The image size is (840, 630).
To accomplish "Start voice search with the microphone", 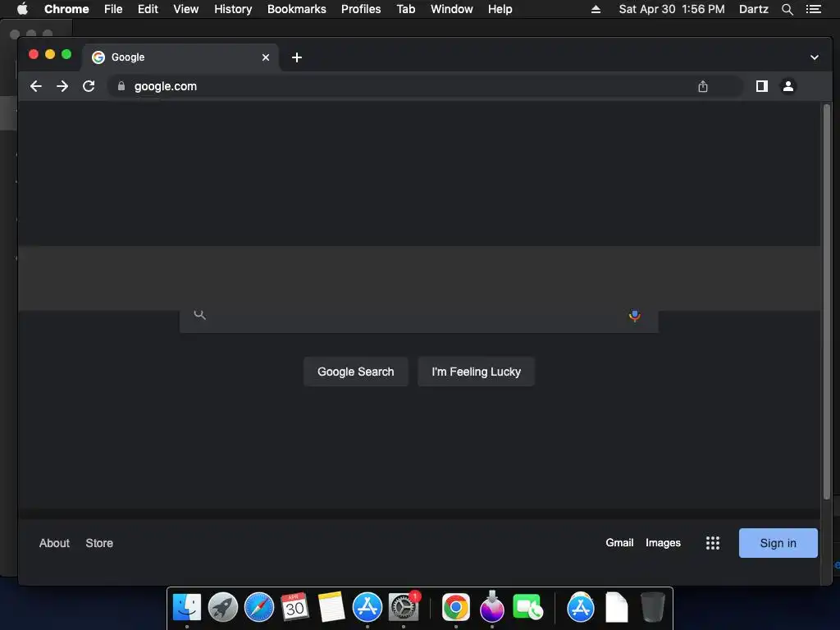I will click(634, 316).
